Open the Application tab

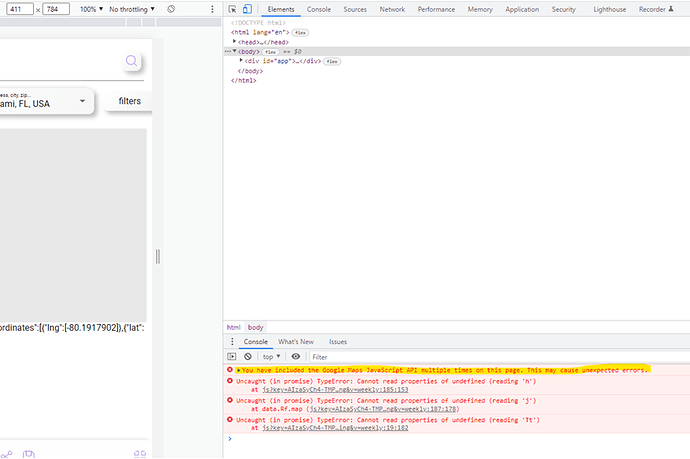[522, 9]
